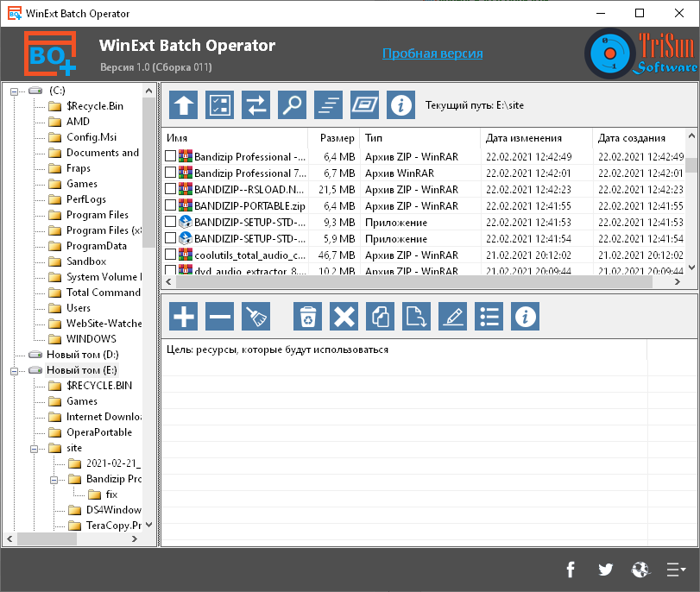Viewport: 700px width, 592px height.
Task: Click the globe website icon in footer
Action: click(640, 570)
